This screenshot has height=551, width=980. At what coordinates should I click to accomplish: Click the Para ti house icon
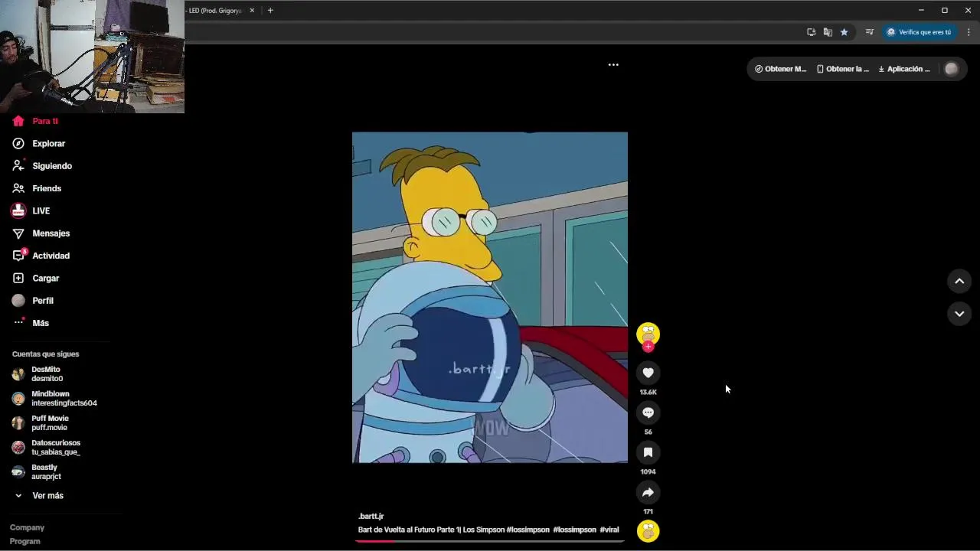click(18, 121)
